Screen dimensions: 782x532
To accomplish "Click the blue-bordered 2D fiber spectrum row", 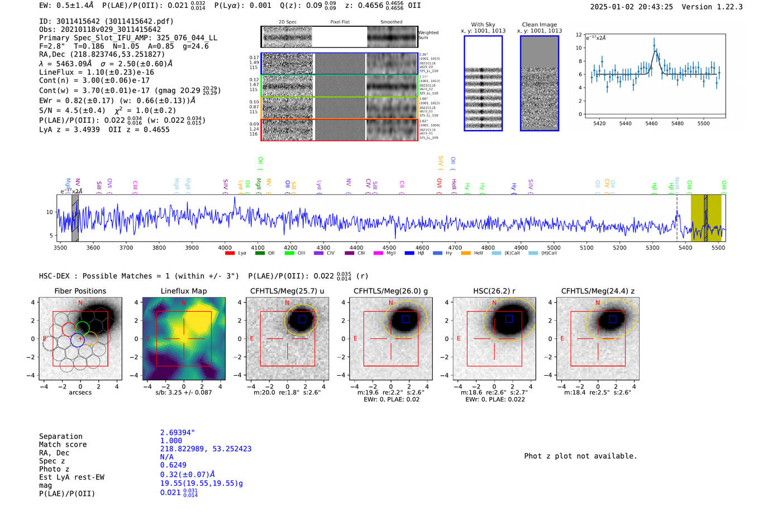I will [x=339, y=64].
